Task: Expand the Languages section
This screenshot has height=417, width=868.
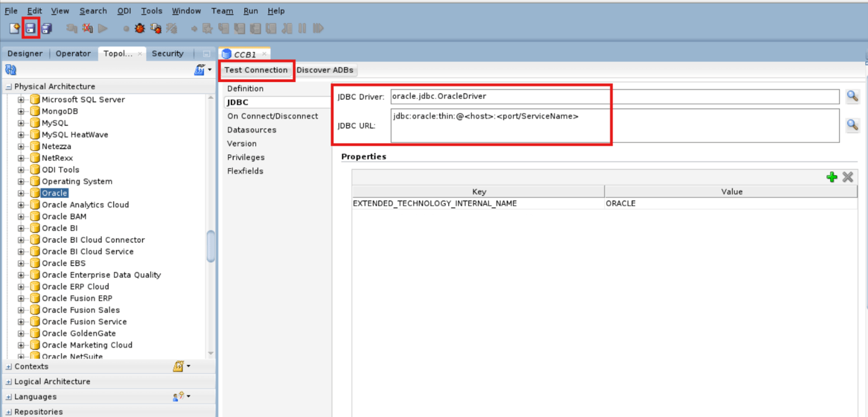Action: [9, 397]
